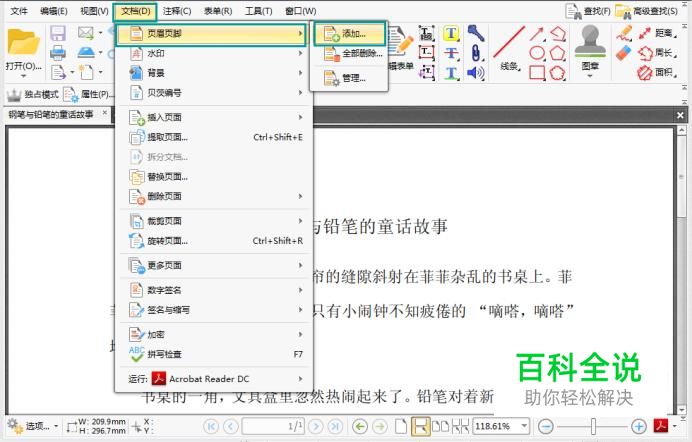Expand the Watermark (水印) submenu
Screen dimensions: 692x442
point(214,53)
